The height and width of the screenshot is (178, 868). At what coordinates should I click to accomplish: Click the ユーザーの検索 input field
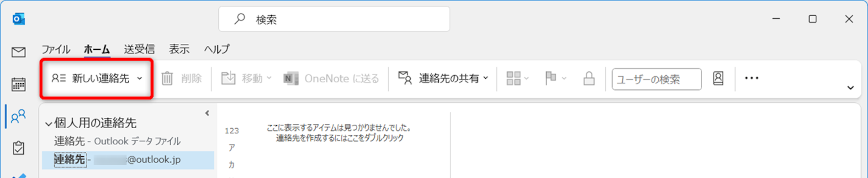click(x=657, y=79)
